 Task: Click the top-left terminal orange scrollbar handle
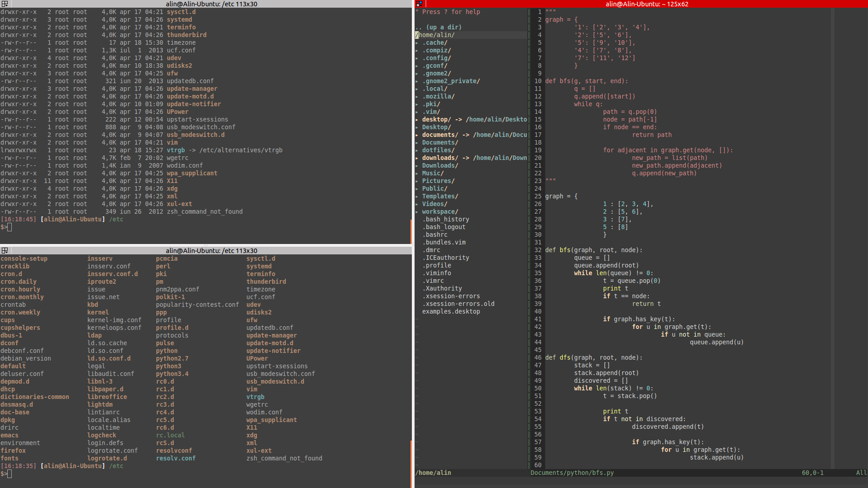pos(411,231)
